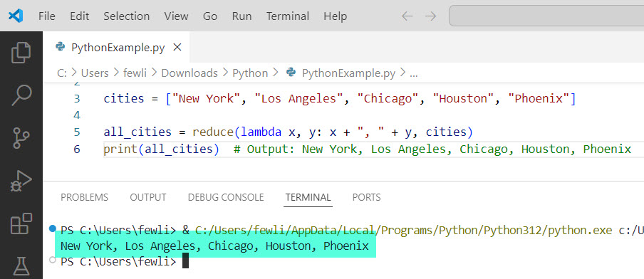Click the # Output comment text
Image resolution: width=644 pixels, height=279 pixels.
[432, 149]
